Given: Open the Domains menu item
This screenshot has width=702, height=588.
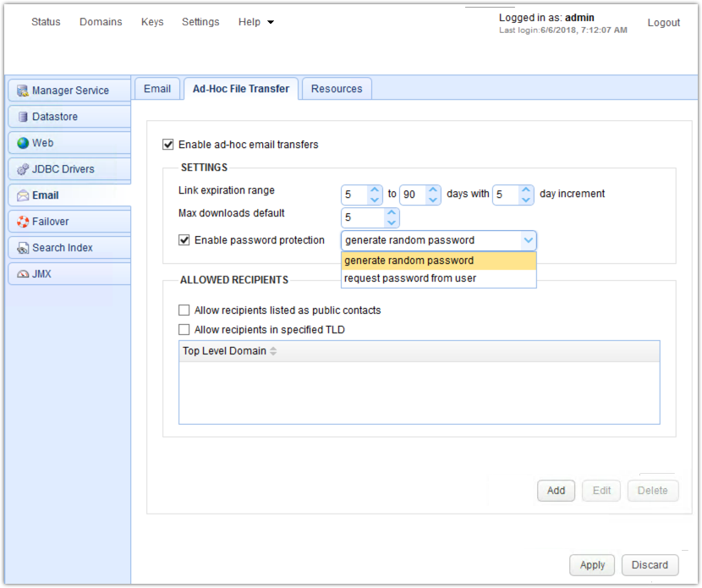Looking at the screenshot, I should click(101, 22).
